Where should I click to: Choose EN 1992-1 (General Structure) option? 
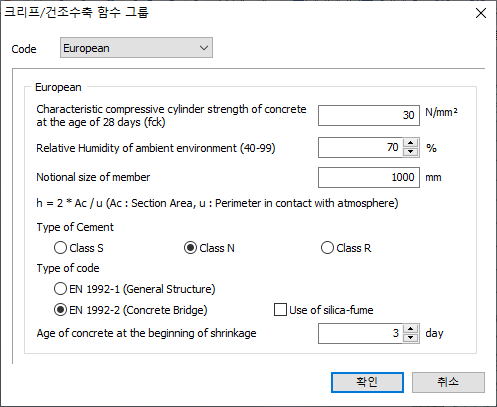pyautogui.click(x=60, y=289)
